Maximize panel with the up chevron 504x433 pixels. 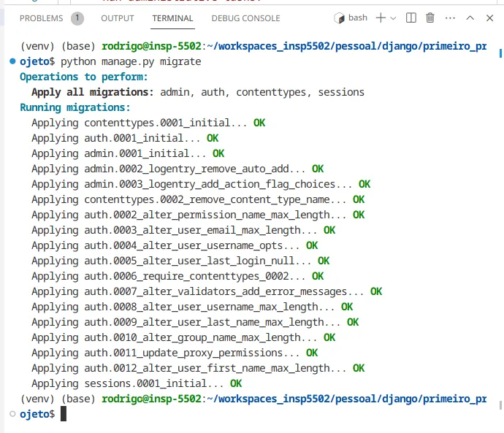click(470, 18)
